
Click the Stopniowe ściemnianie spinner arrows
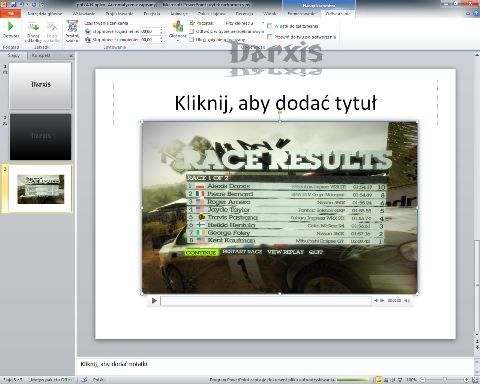tap(162, 40)
